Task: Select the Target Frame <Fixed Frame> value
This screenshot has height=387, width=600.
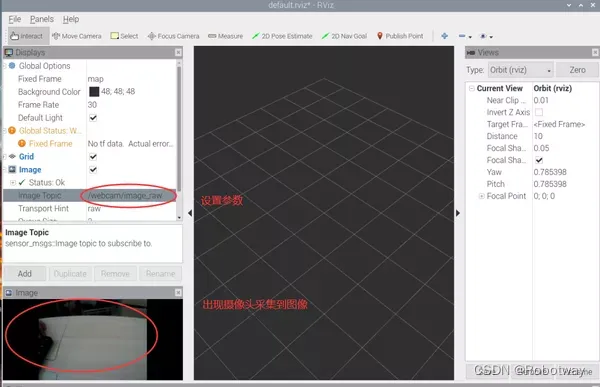Action: 559,124
